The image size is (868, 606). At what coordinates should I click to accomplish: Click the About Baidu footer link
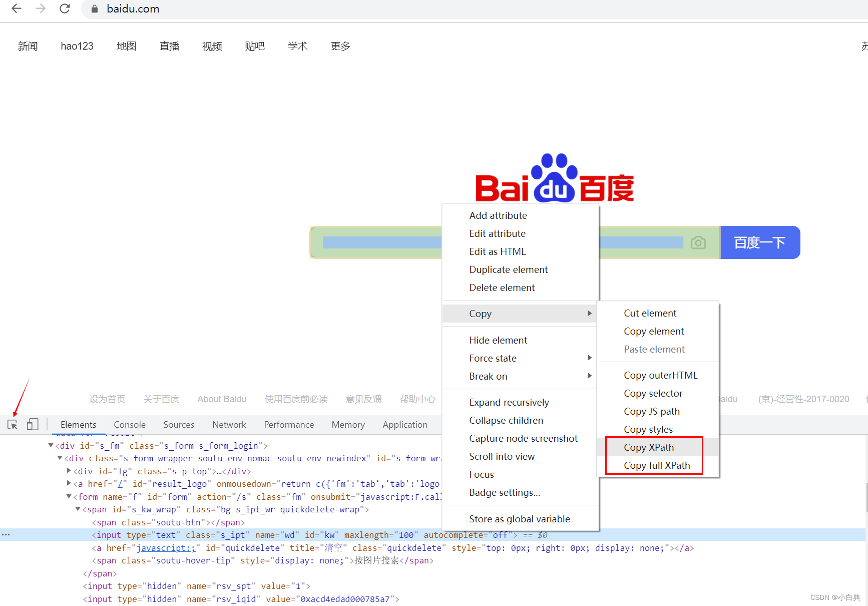pyautogui.click(x=222, y=399)
